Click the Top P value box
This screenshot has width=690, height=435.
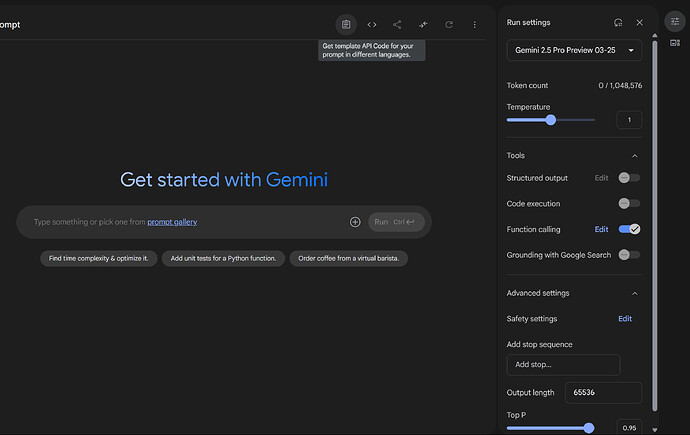(x=629, y=428)
